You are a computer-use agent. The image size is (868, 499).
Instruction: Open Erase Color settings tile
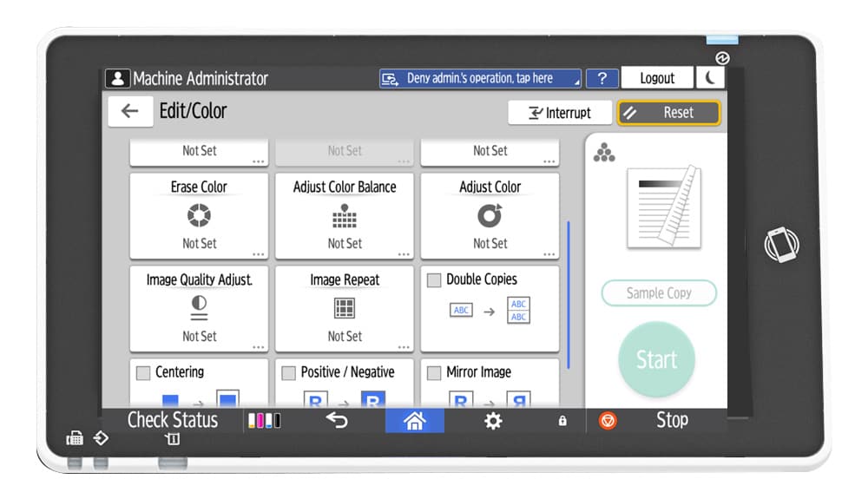click(199, 215)
